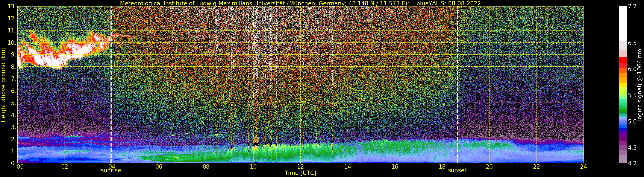Click the white top section of the colorbar
Image resolution: width=644 pixels, height=177 pixels.
[623, 24]
